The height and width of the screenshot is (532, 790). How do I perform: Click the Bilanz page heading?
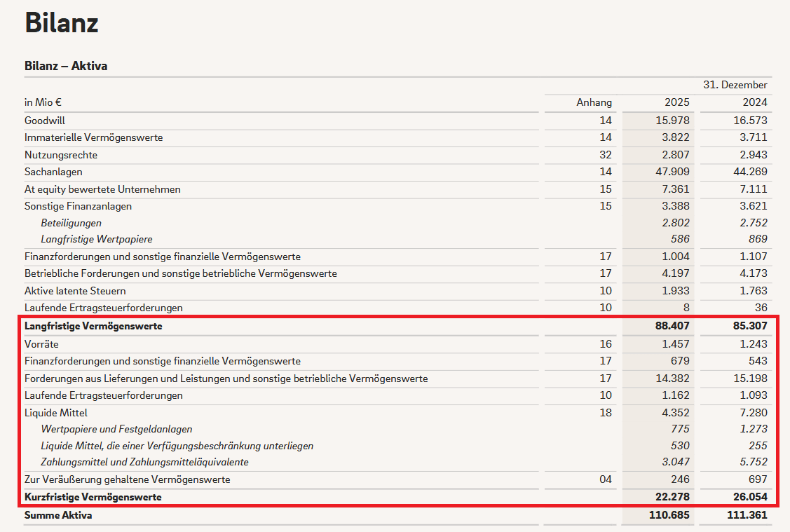62,22
